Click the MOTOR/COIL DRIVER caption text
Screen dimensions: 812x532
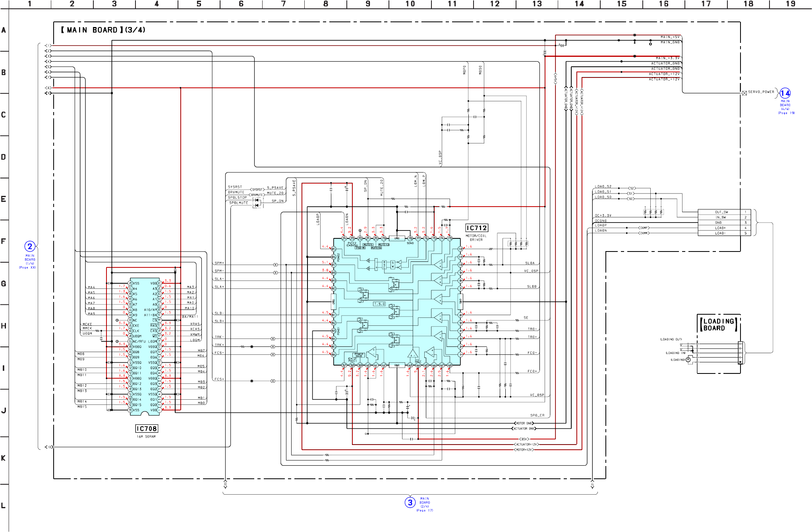pyautogui.click(x=476, y=238)
